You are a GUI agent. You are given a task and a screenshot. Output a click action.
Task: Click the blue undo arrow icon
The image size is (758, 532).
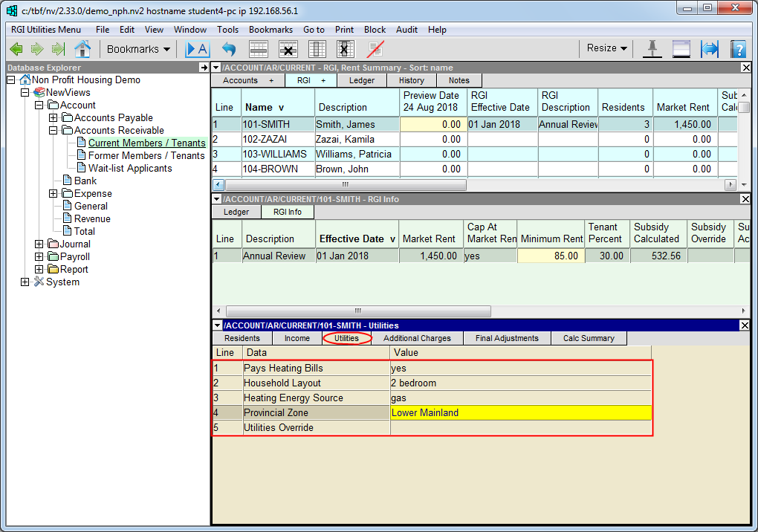(229, 49)
